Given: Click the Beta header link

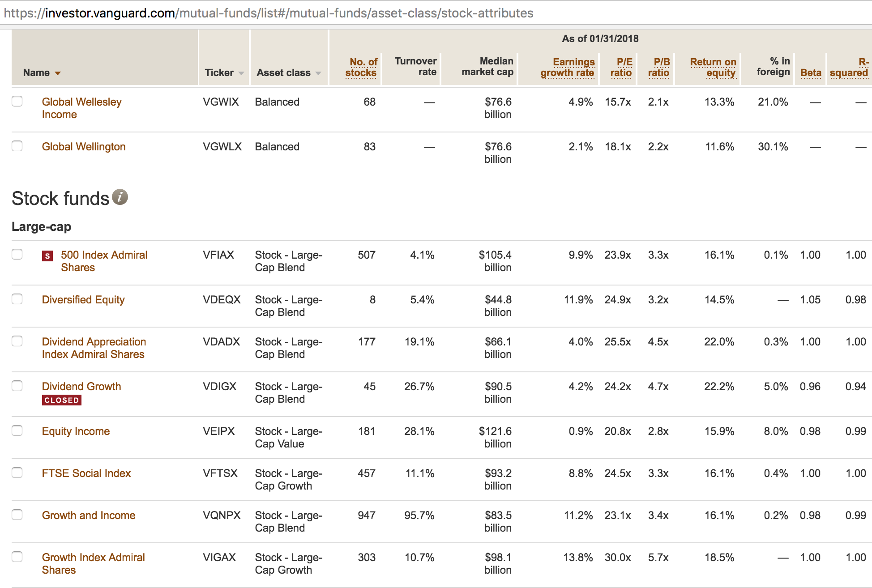Looking at the screenshot, I should pos(811,72).
